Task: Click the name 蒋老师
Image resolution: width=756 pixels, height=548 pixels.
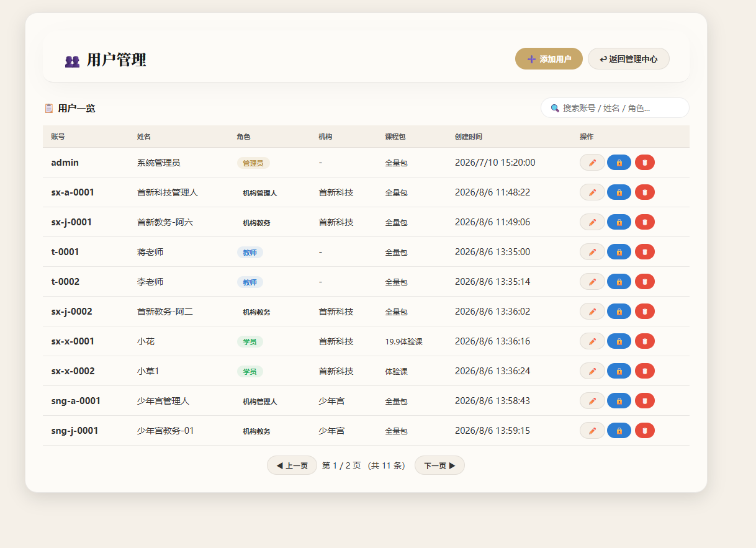Action: pyautogui.click(x=150, y=252)
